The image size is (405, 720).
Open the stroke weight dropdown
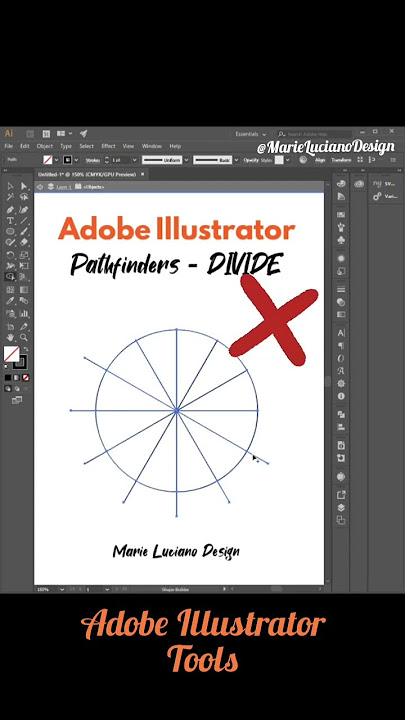(x=135, y=160)
